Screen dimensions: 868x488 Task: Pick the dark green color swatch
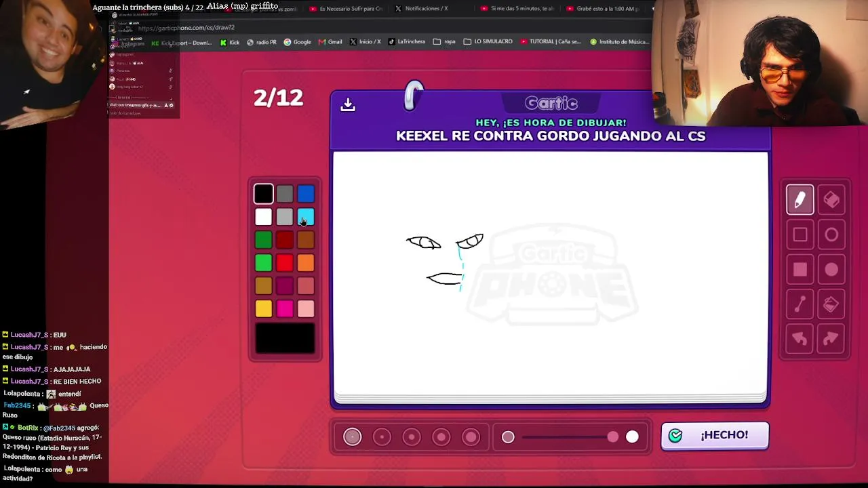(x=264, y=240)
